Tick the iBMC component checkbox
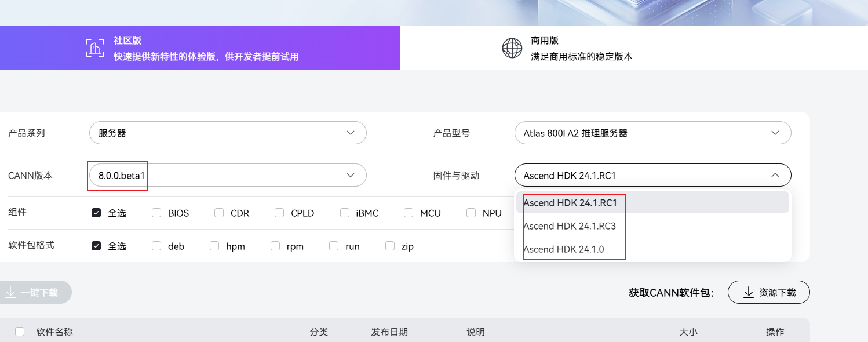 tap(345, 213)
